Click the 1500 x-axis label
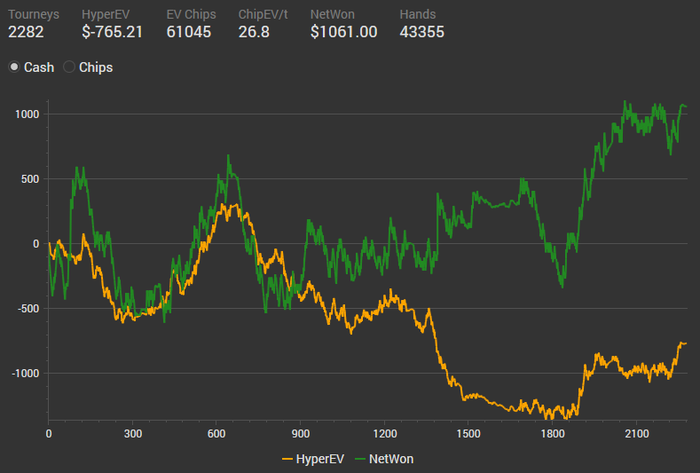 [x=468, y=434]
